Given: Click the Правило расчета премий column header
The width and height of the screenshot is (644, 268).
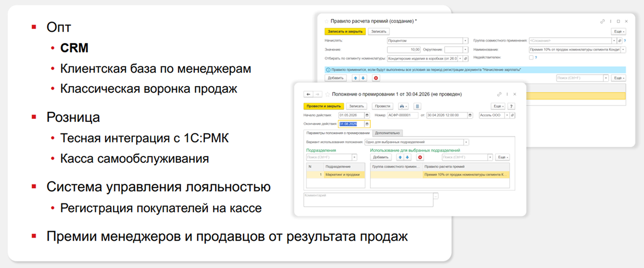Looking at the screenshot, I should 466,166.
